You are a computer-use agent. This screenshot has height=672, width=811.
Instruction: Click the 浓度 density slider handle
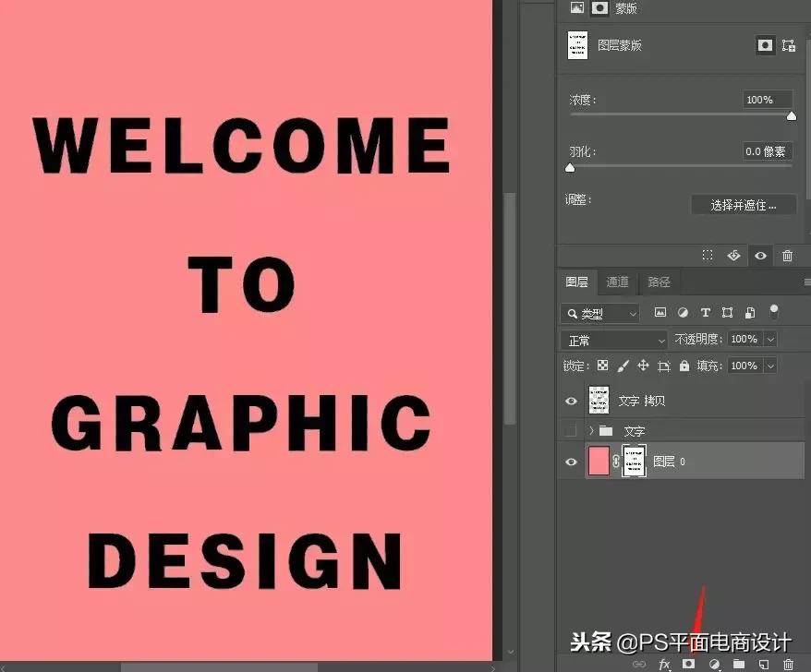(792, 116)
